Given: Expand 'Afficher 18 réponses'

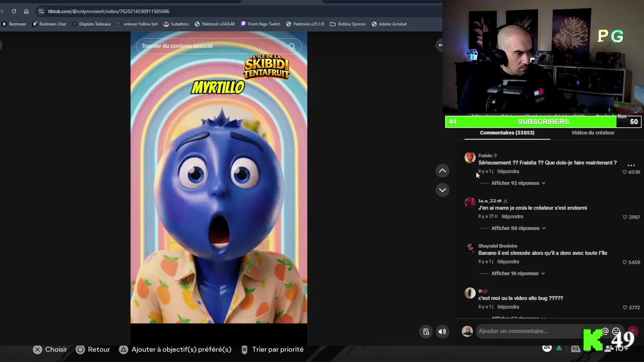Looking at the screenshot, I should click(x=518, y=274).
